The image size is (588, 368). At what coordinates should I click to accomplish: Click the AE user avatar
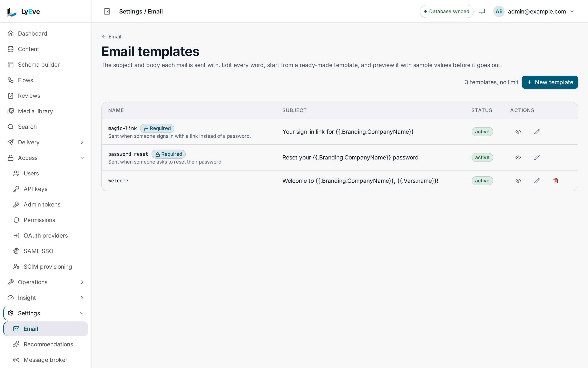pyautogui.click(x=499, y=11)
